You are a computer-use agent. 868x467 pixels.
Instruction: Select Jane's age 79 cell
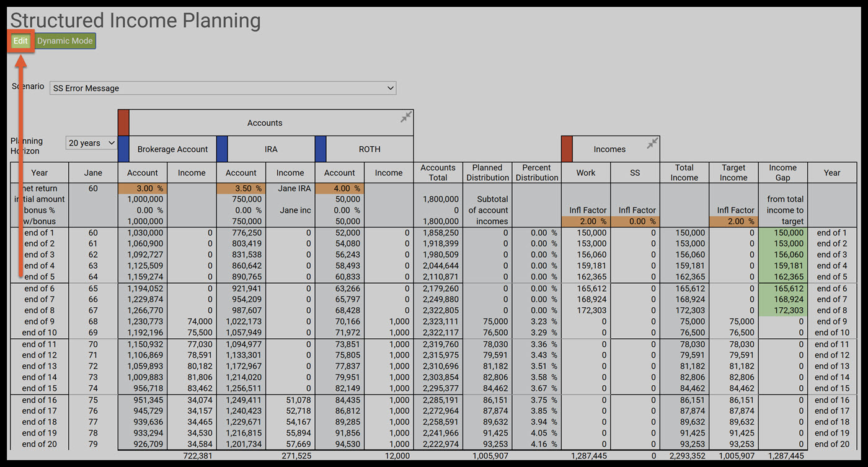93,444
